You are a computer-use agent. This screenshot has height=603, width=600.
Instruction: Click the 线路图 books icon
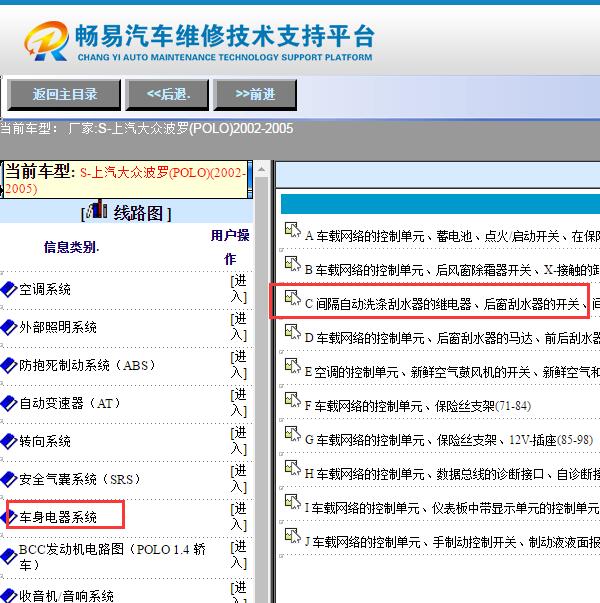97,209
